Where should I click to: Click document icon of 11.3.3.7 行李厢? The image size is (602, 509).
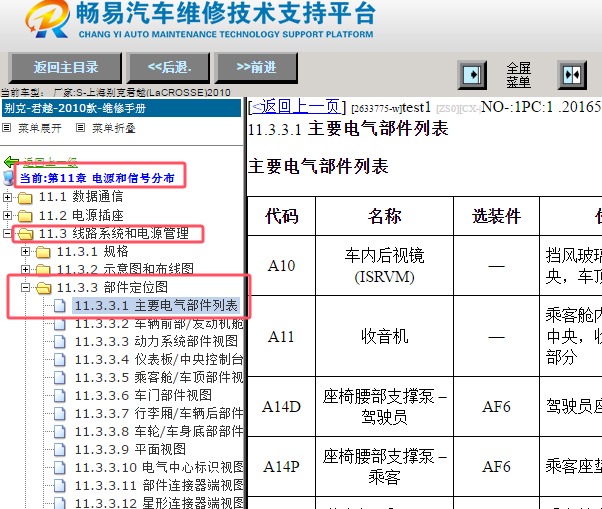tap(60, 414)
